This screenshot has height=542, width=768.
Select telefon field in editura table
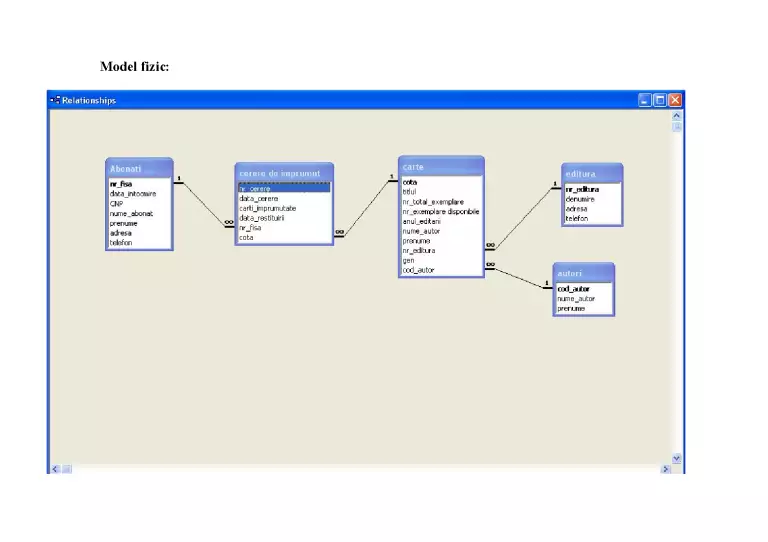point(592,219)
